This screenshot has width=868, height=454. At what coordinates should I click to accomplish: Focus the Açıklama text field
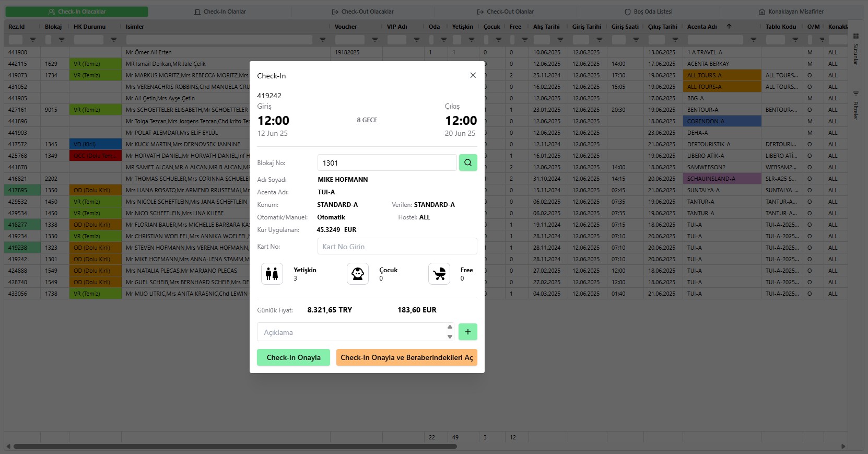(x=351, y=332)
